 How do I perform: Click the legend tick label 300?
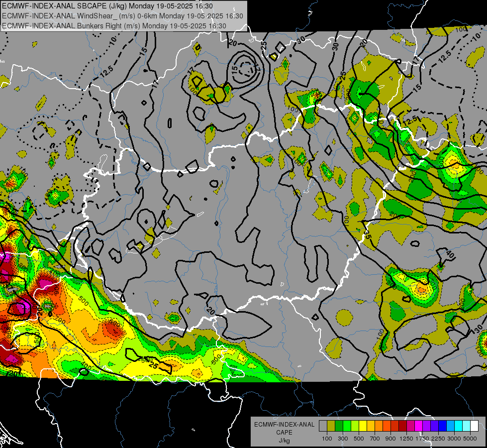point(343,439)
